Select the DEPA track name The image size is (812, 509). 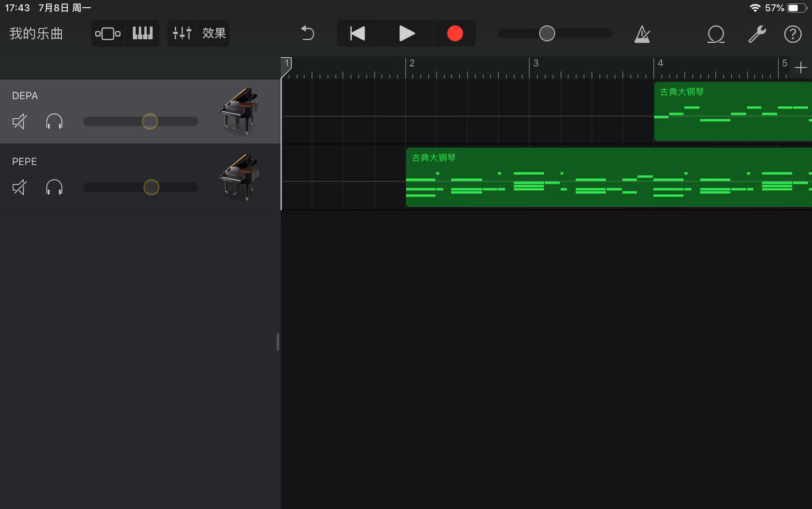pyautogui.click(x=25, y=96)
